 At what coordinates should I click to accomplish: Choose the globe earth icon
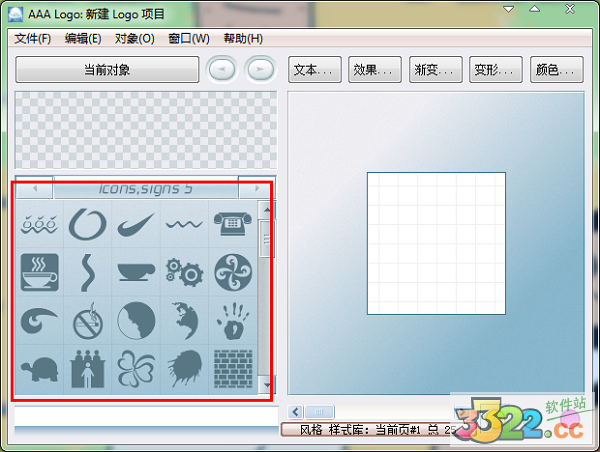click(184, 320)
